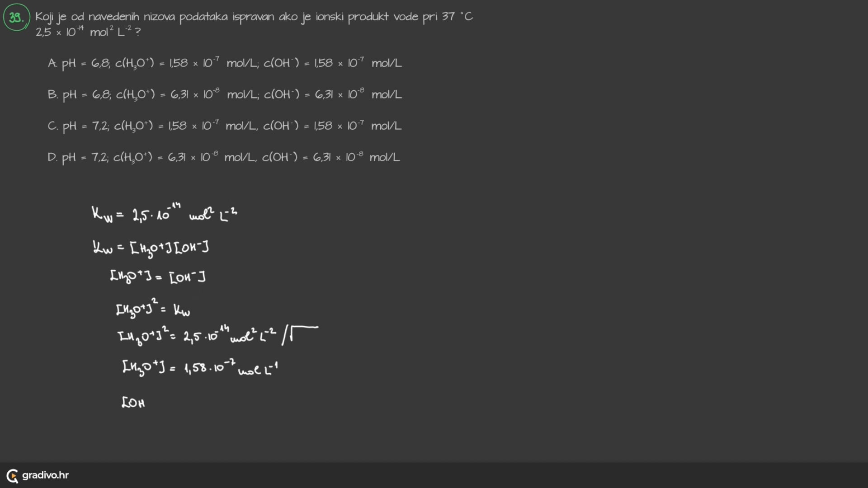Click the handwritten Kw = [H3O+][OH-] equation

[x=151, y=248]
